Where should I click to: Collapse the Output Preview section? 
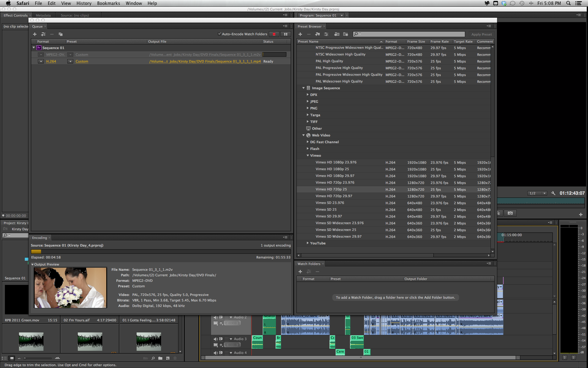tap(32, 264)
